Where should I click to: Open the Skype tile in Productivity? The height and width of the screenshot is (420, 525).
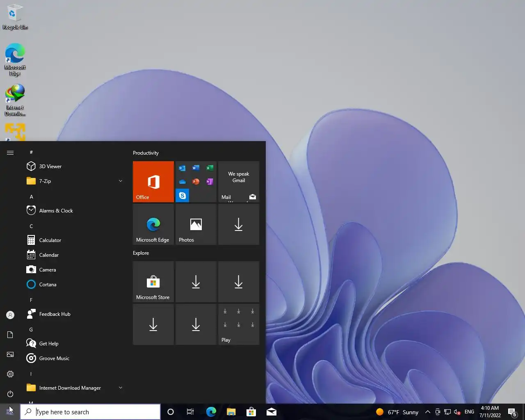(182, 196)
